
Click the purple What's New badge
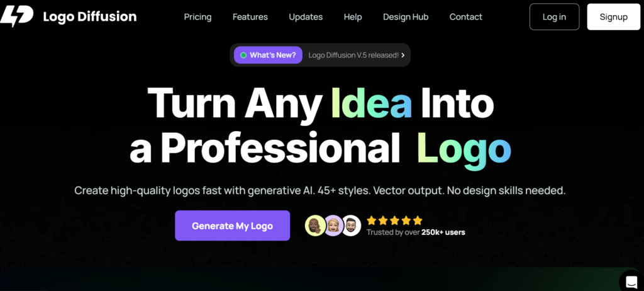[269, 55]
